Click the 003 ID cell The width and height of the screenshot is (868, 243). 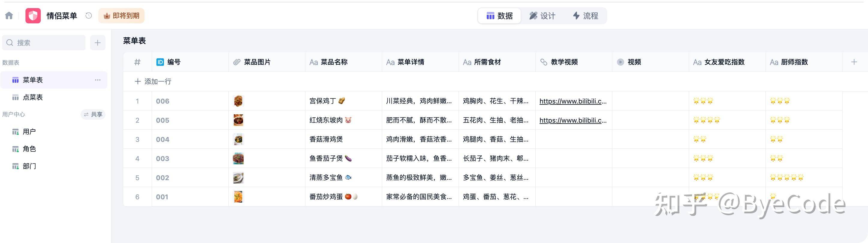pyautogui.click(x=190, y=159)
